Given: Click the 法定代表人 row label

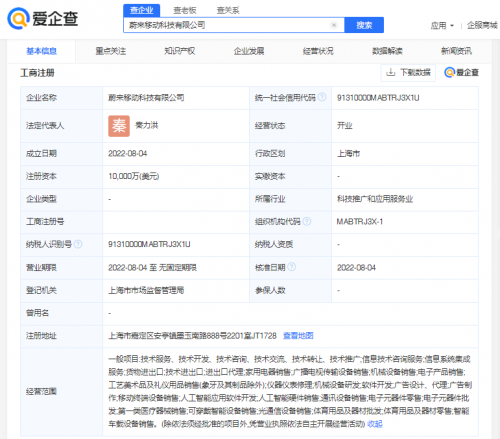Looking at the screenshot, I should pos(45,126).
